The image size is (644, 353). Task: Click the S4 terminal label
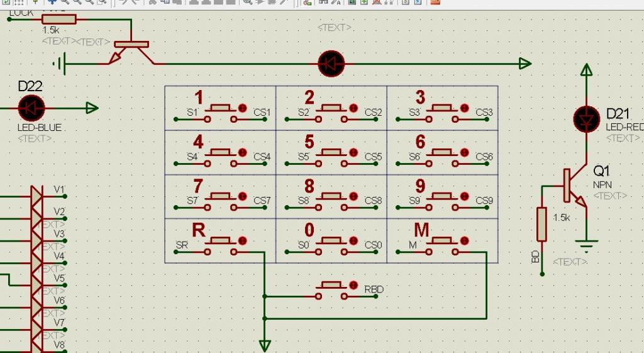point(192,157)
